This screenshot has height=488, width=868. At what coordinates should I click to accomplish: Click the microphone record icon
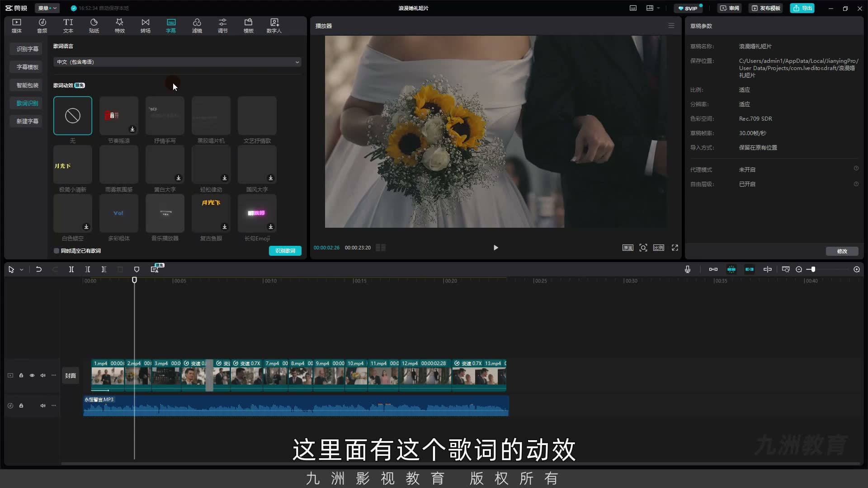688,269
